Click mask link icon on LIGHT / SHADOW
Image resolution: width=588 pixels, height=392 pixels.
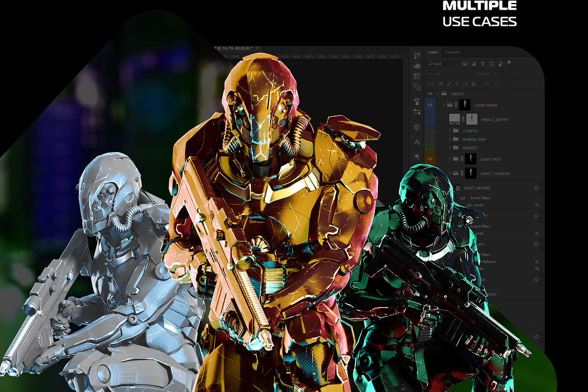(462, 173)
